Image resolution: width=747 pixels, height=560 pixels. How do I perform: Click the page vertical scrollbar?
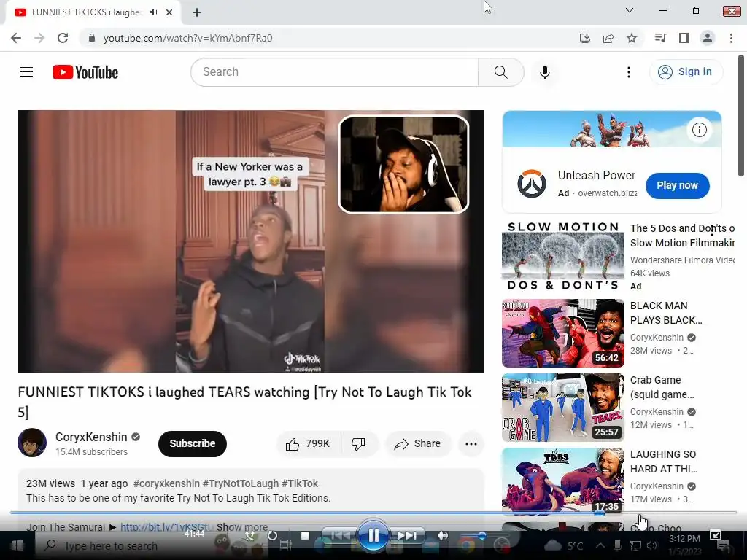pos(741,116)
